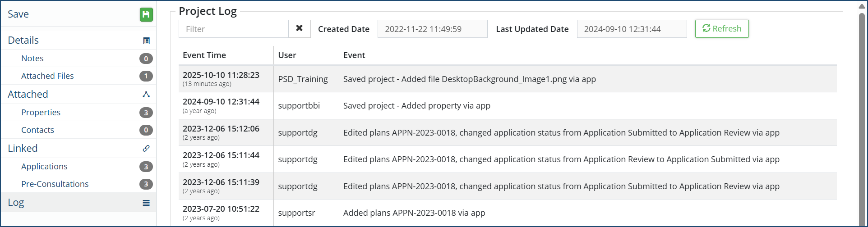
Task: Click the Filter text field
Action: click(x=233, y=29)
